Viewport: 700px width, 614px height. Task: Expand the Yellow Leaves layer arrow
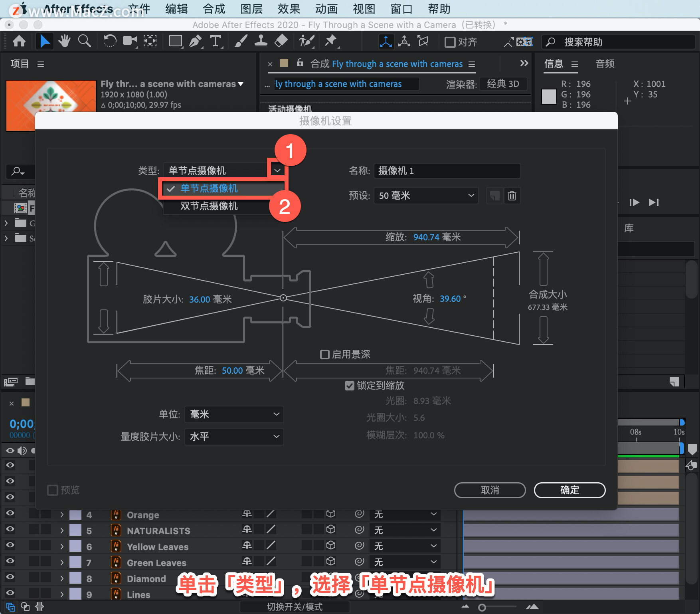[x=62, y=547]
